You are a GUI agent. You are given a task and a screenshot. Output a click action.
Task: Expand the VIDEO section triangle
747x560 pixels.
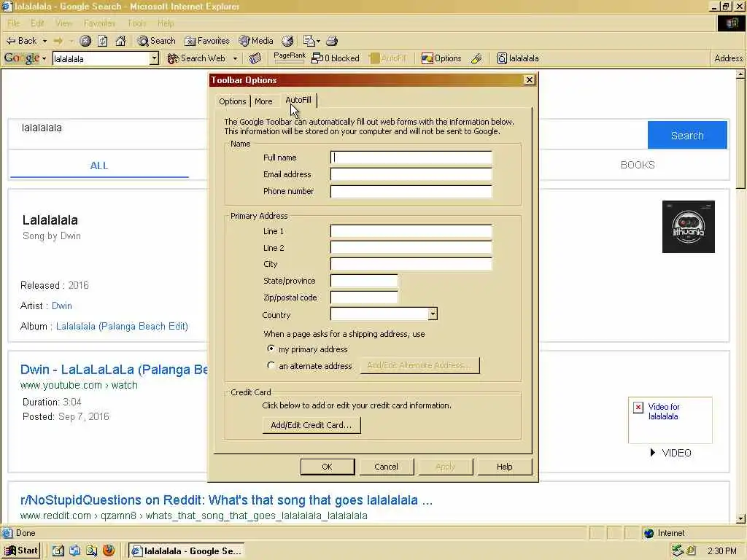[x=653, y=452]
